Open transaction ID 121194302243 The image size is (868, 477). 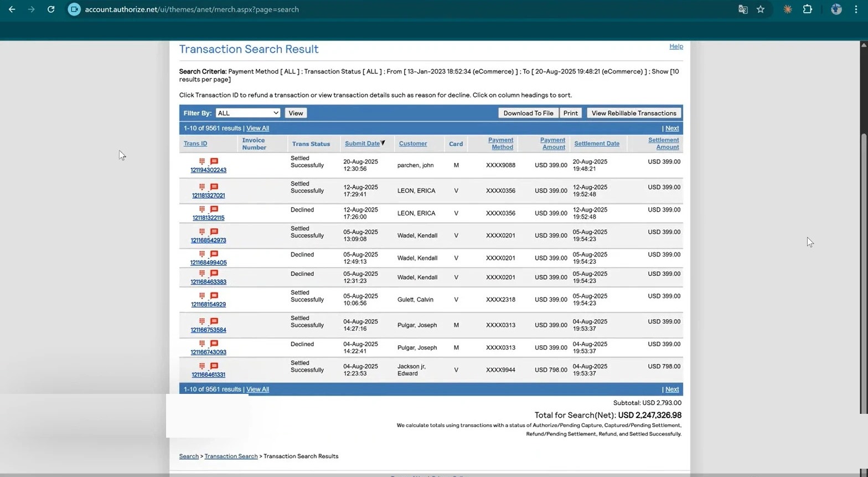[208, 170]
